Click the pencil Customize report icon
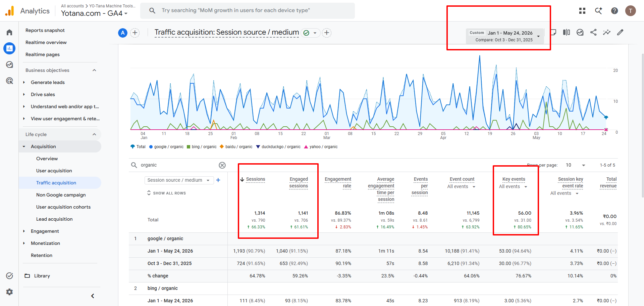The image size is (644, 306). [x=620, y=32]
